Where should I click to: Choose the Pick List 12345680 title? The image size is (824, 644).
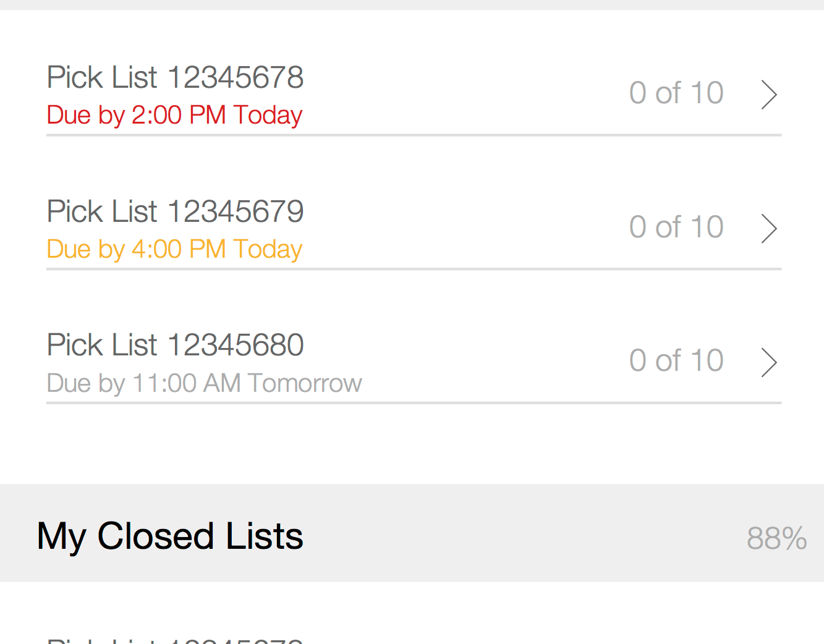tap(176, 345)
